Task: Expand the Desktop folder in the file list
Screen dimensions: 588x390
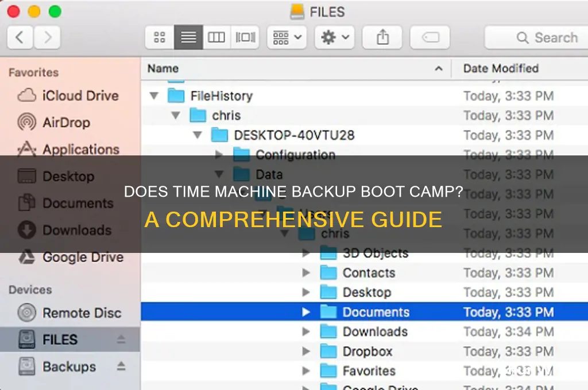Action: point(306,292)
